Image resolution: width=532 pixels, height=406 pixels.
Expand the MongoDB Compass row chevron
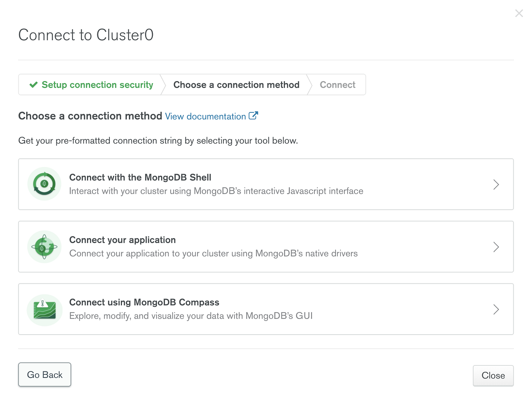click(496, 309)
